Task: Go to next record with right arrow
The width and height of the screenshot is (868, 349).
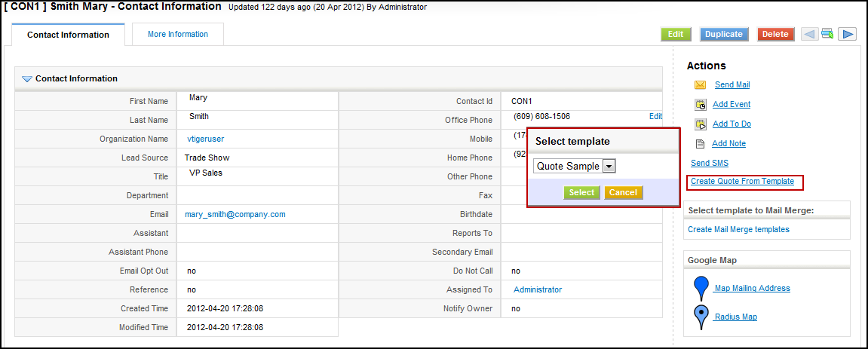Action: coord(848,34)
